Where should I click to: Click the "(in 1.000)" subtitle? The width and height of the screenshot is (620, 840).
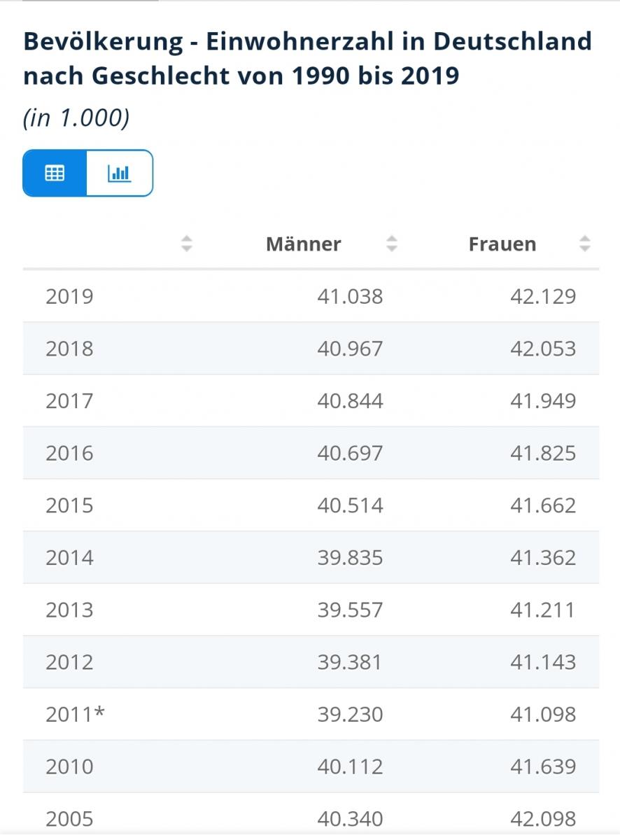point(76,118)
